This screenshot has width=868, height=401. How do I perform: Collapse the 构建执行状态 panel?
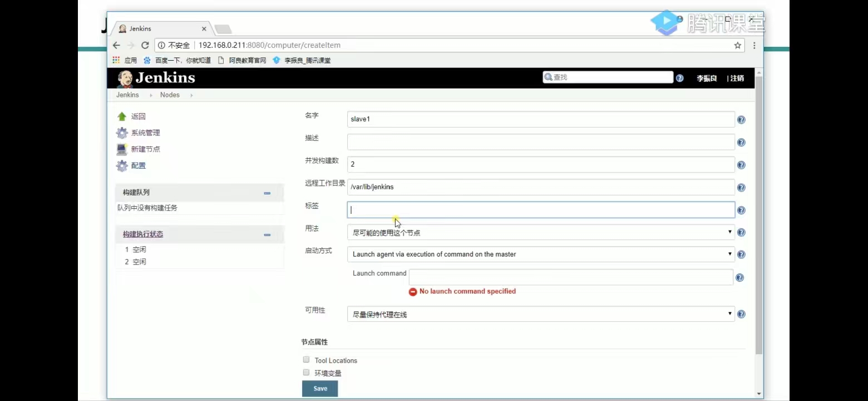coord(267,235)
